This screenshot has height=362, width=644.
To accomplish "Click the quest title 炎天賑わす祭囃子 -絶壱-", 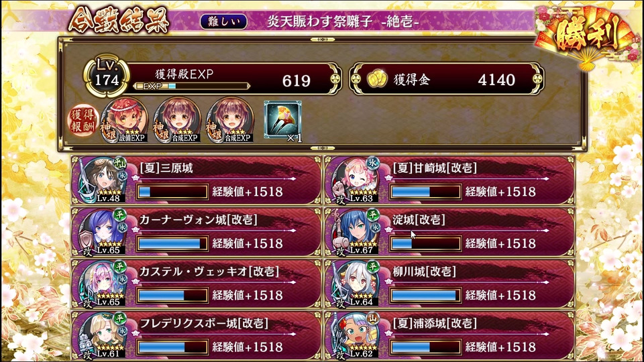I will (x=343, y=21).
